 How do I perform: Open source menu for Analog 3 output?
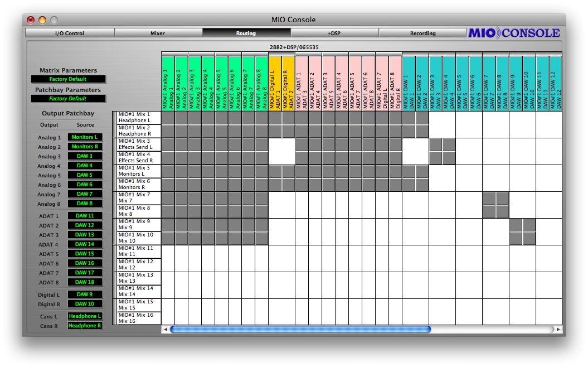click(x=85, y=156)
